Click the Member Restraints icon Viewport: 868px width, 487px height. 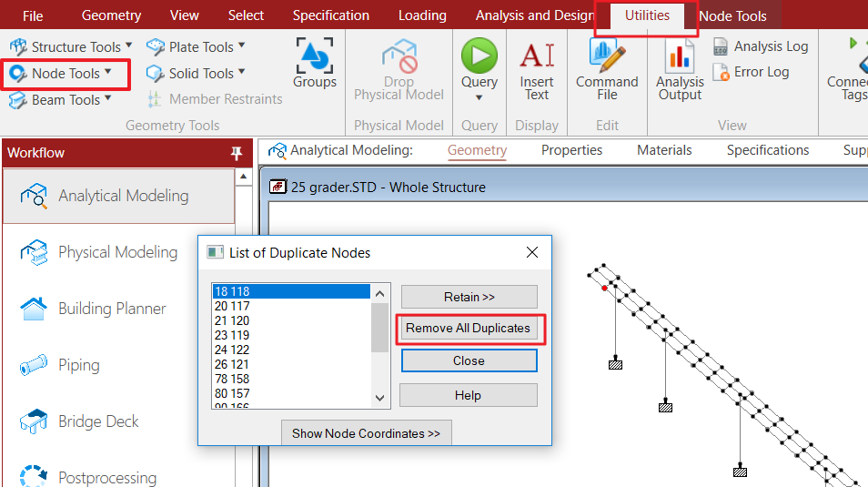click(x=155, y=99)
